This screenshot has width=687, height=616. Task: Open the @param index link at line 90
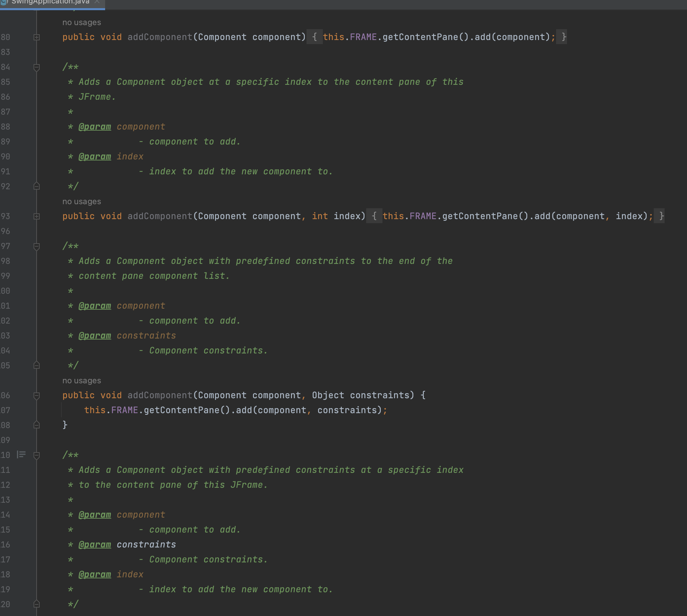click(x=95, y=156)
